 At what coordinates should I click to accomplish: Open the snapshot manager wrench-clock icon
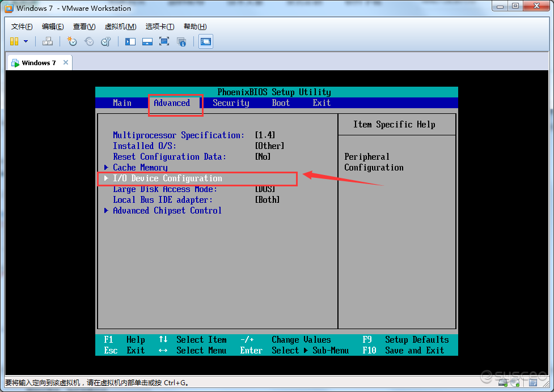106,41
